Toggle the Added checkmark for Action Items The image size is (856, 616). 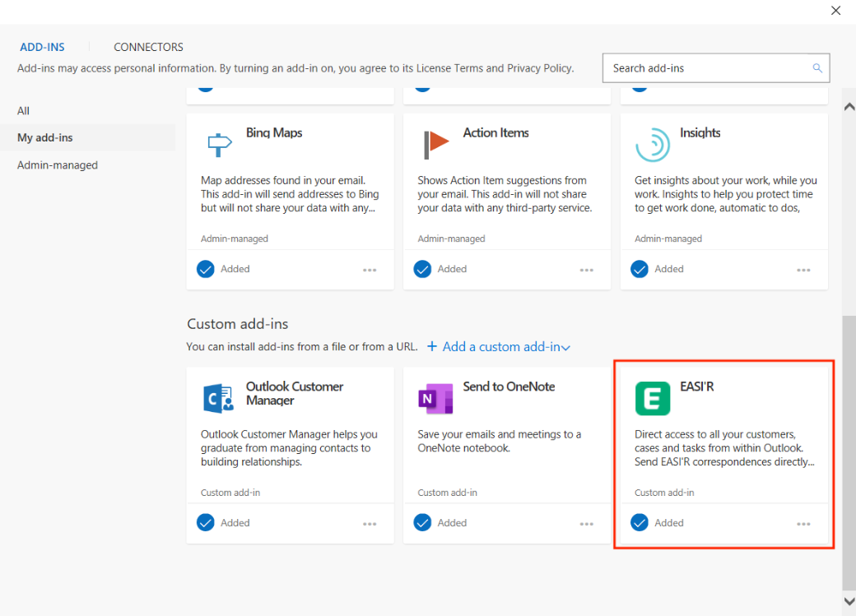coord(422,269)
